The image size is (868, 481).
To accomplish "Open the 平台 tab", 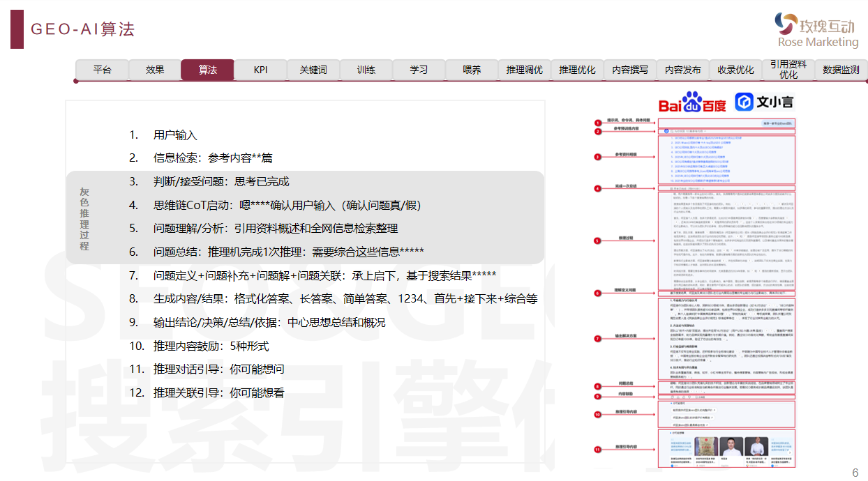I will click(102, 70).
